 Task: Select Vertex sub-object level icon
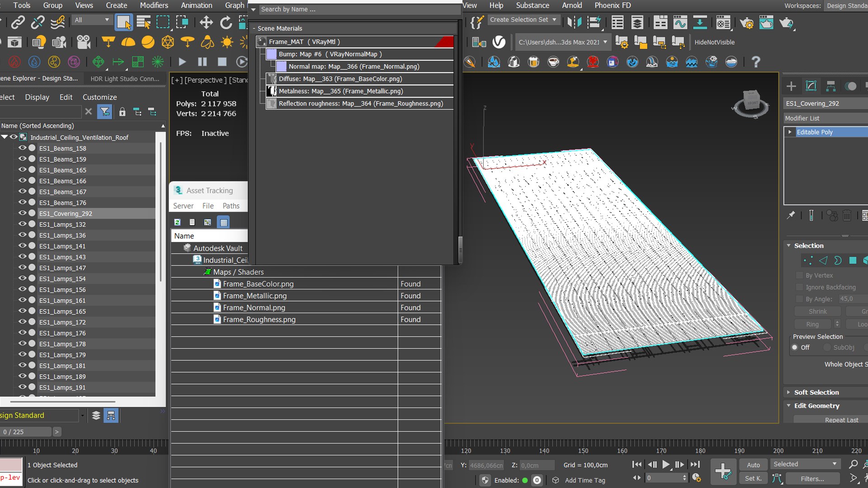coord(808,261)
